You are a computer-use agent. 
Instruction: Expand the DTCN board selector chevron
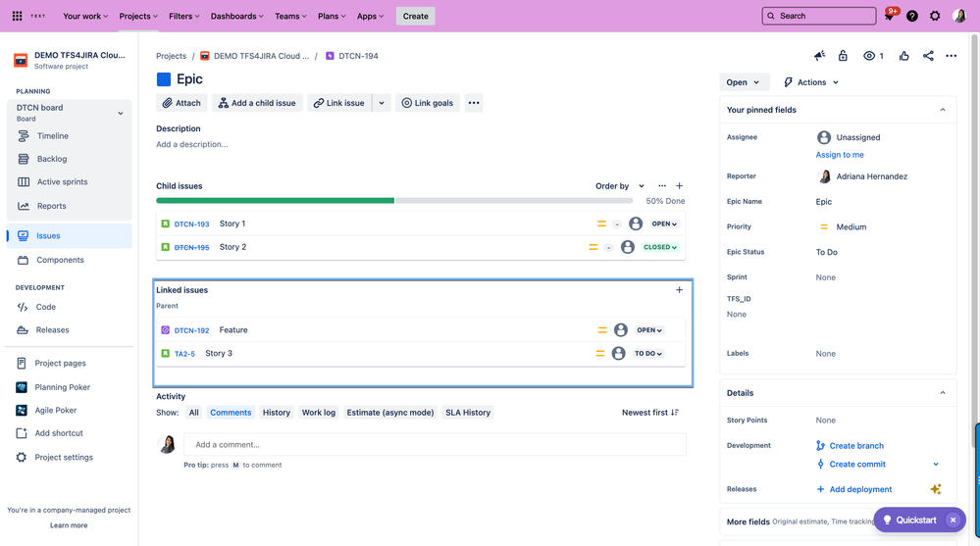pyautogui.click(x=121, y=113)
